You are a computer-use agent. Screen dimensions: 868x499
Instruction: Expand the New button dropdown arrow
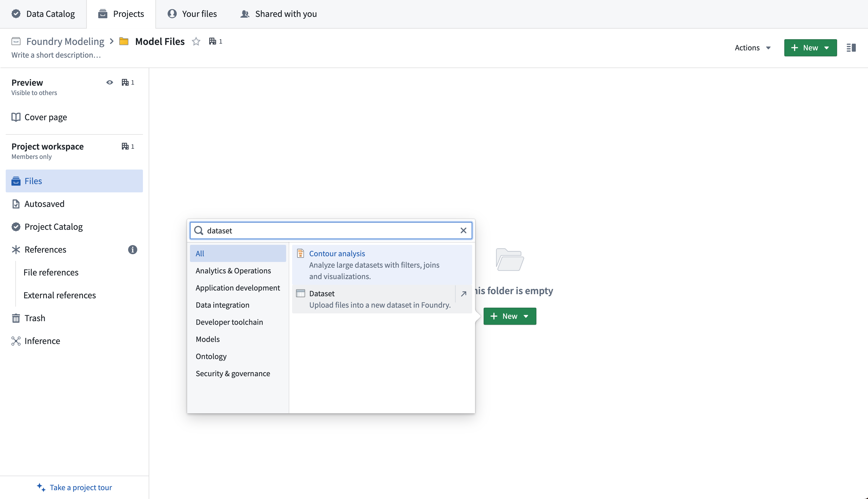(829, 48)
